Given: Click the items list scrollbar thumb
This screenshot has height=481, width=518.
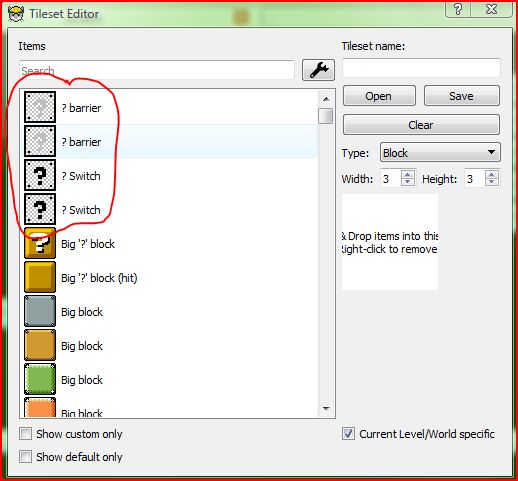Looking at the screenshot, I should (x=326, y=116).
